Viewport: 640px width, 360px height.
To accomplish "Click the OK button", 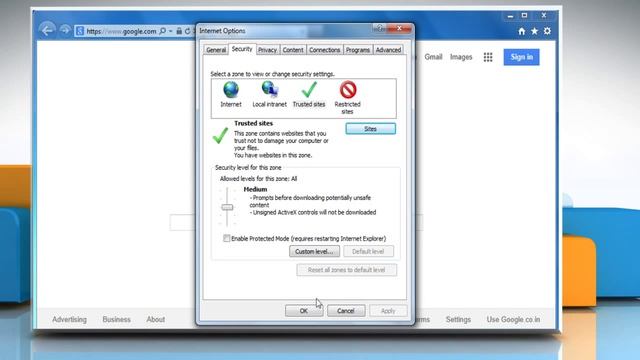I will pyautogui.click(x=304, y=311).
